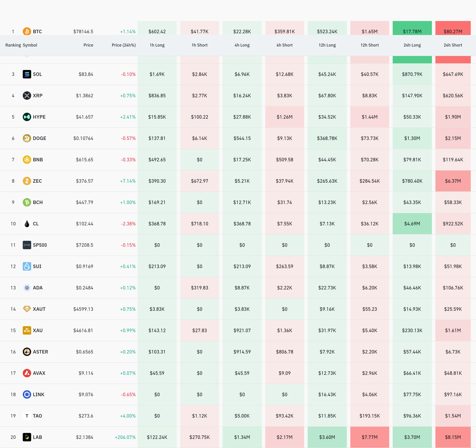
Task: Open the AVAX Avalanche icon
Action: pos(27,373)
